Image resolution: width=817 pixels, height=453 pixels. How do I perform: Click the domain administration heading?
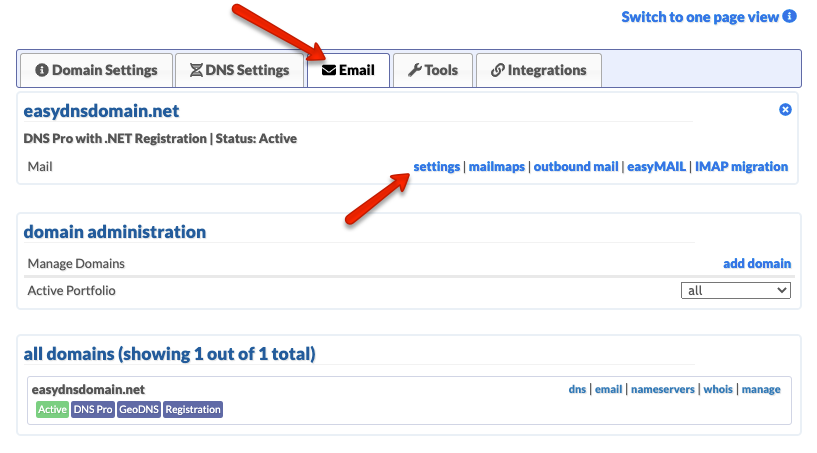click(115, 232)
